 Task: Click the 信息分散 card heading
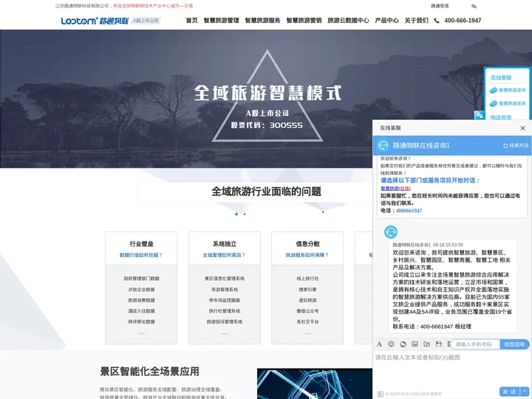307,244
